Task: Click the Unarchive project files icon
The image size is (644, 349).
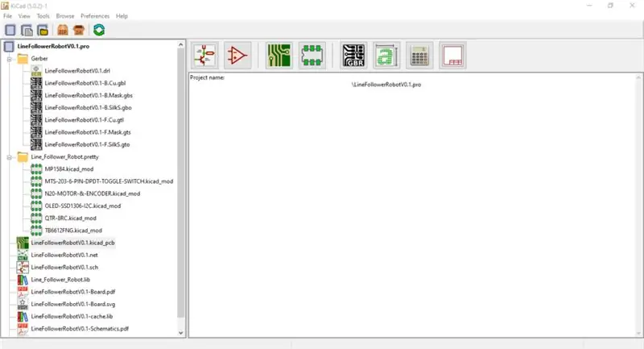Action: (x=78, y=30)
